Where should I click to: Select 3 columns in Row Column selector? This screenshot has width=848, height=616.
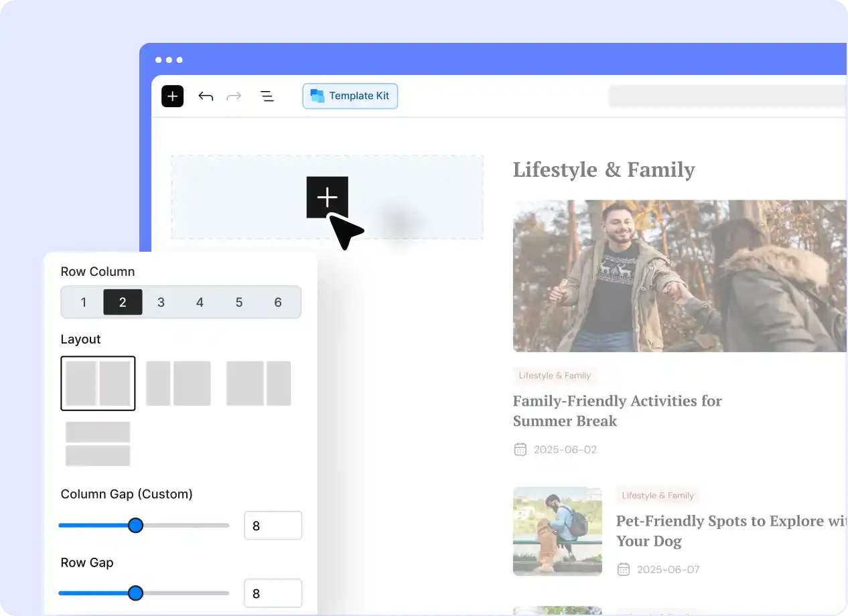pyautogui.click(x=161, y=302)
